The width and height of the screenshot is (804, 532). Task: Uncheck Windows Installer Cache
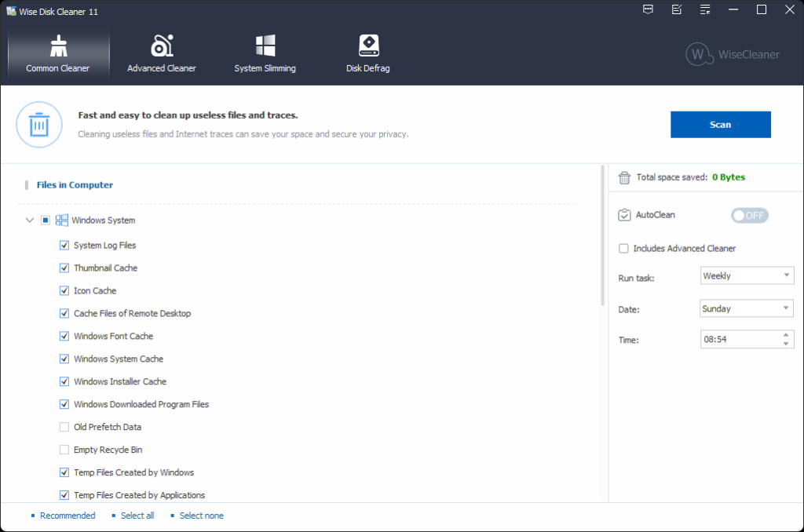pyautogui.click(x=64, y=382)
